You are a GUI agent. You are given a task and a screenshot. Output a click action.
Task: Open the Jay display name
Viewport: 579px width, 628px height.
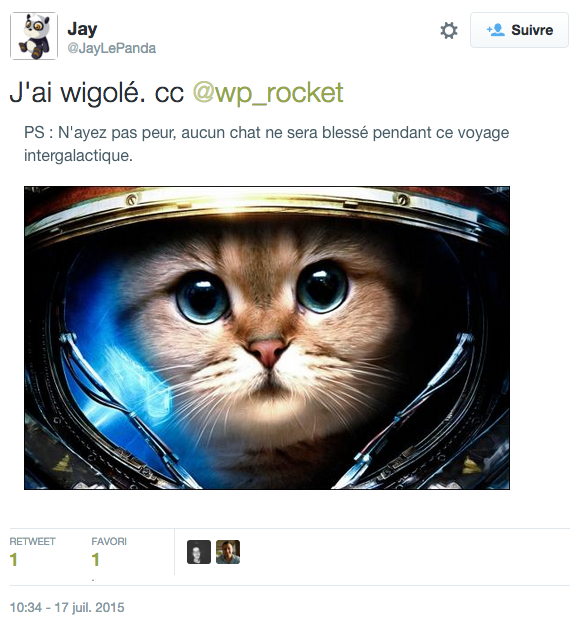82,29
